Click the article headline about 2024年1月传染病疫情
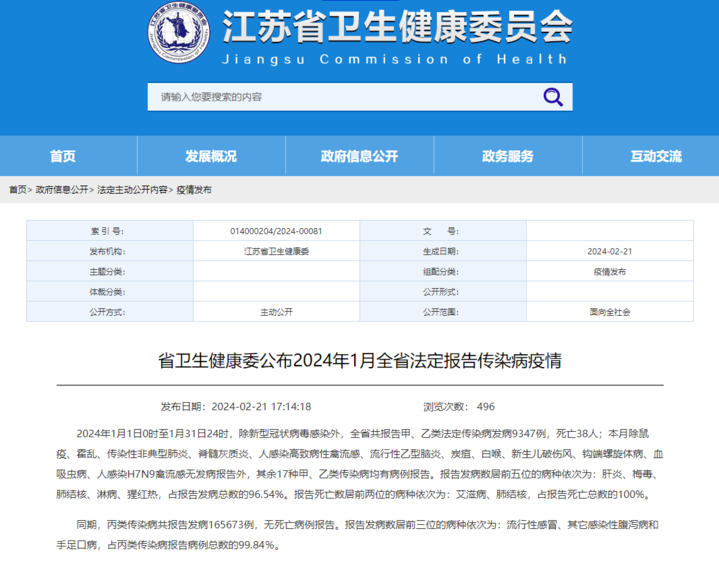 pos(360,361)
